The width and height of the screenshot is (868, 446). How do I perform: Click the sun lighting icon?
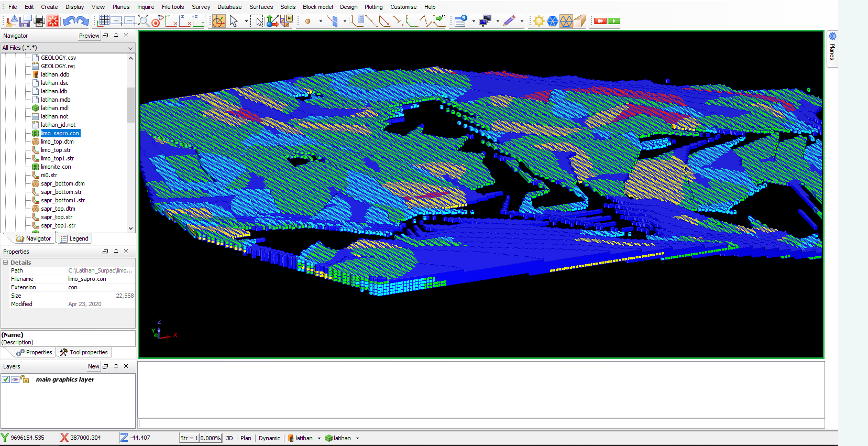click(x=539, y=21)
